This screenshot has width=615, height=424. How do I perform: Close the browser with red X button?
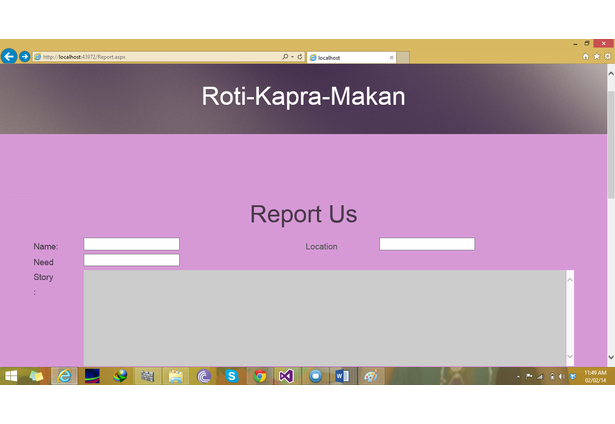pos(603,44)
